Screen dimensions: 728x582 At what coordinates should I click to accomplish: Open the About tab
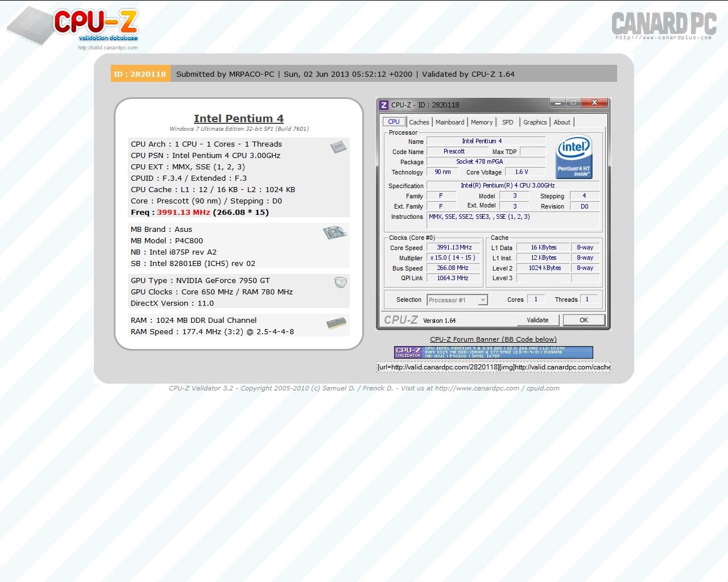(x=562, y=122)
